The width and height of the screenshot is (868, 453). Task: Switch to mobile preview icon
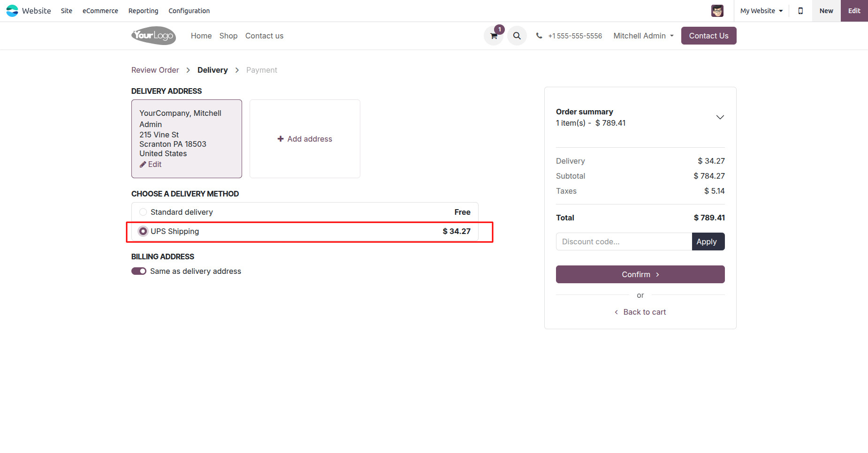800,11
